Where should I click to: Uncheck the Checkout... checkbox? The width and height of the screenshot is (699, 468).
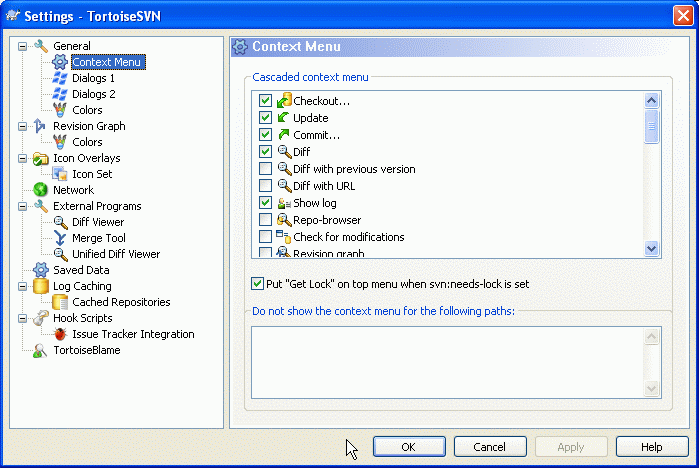pyautogui.click(x=265, y=101)
